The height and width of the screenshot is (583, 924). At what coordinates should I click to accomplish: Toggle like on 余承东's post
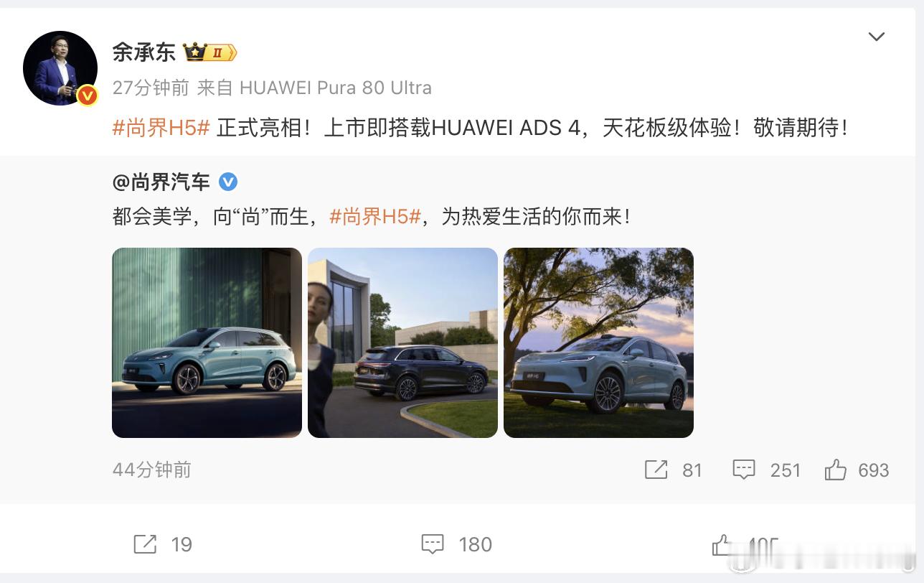pos(722,546)
